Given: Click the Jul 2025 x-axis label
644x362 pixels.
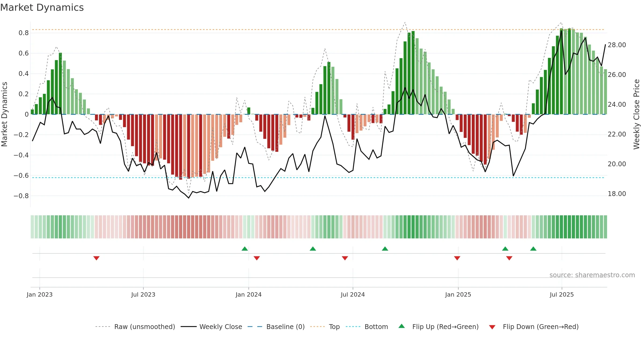Looking at the screenshot, I should (x=562, y=294).
